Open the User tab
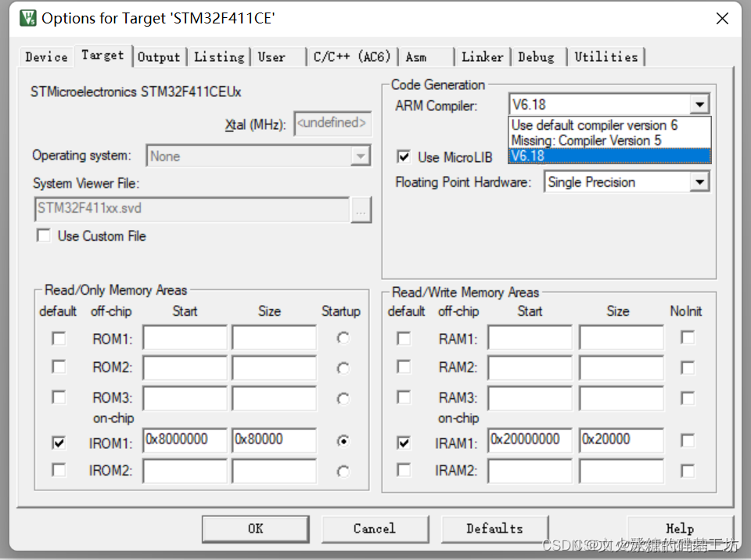This screenshot has height=560, width=751. [x=278, y=57]
